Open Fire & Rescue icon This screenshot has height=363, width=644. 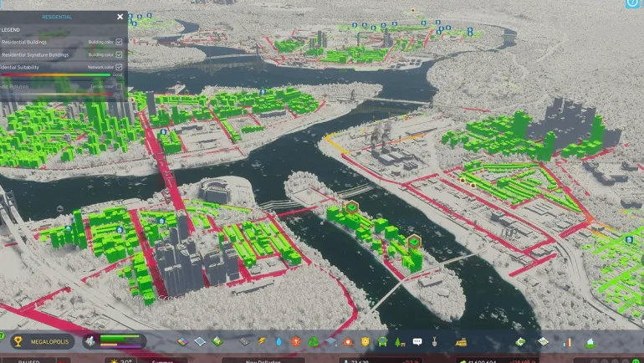coord(348,341)
